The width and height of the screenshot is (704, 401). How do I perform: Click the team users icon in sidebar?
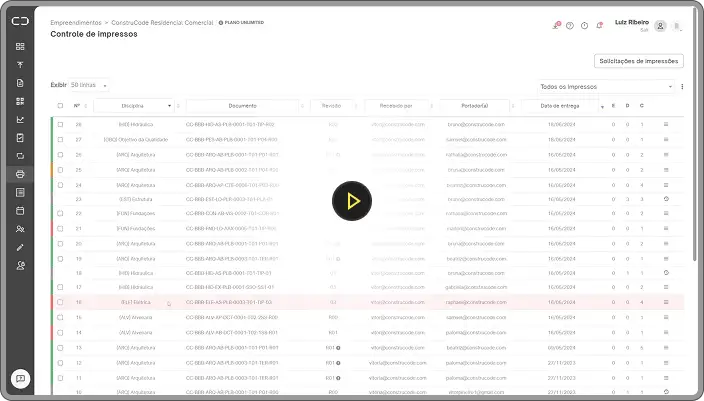(x=20, y=229)
